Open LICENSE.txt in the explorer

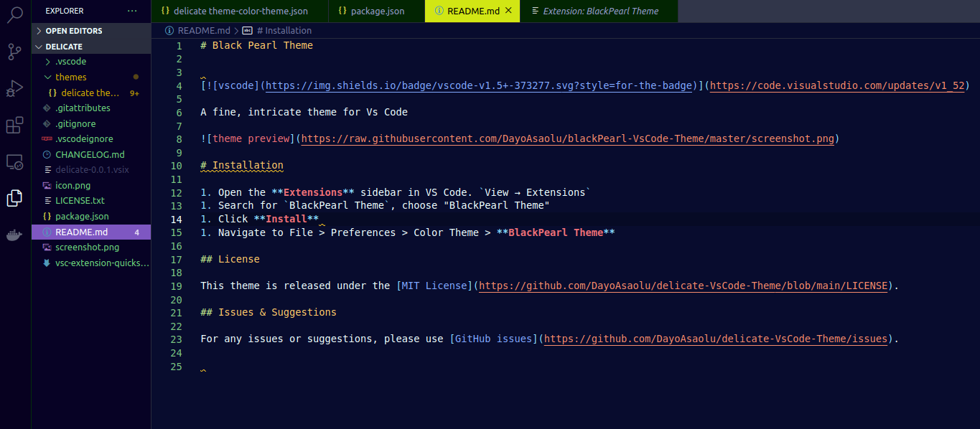point(91,200)
